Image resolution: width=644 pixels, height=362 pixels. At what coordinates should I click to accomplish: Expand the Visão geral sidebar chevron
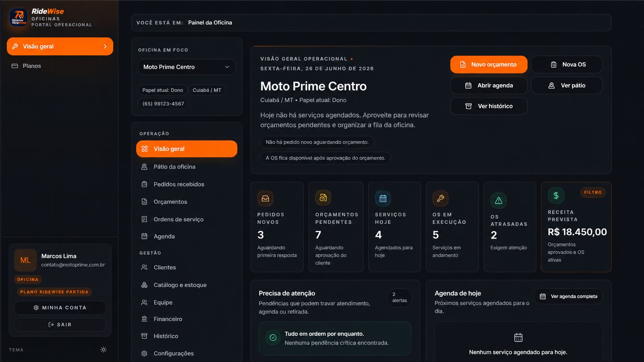(x=105, y=46)
